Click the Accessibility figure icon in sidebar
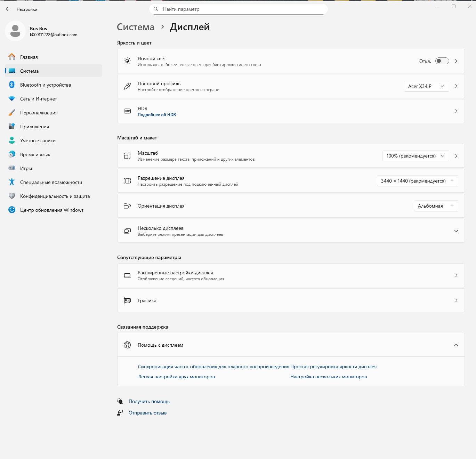This screenshot has width=476, height=459. pyautogui.click(x=12, y=182)
